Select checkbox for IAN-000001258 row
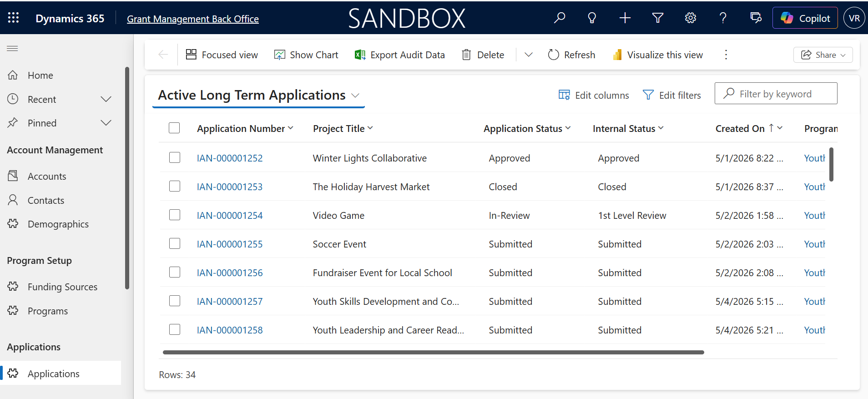The width and height of the screenshot is (868, 399). click(x=175, y=329)
